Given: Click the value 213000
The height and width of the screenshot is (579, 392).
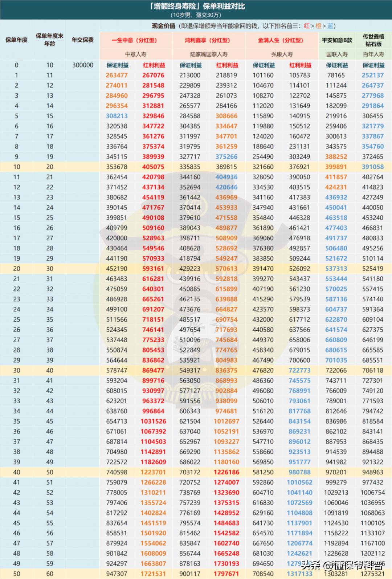Looking at the screenshot, I should click(190, 75).
